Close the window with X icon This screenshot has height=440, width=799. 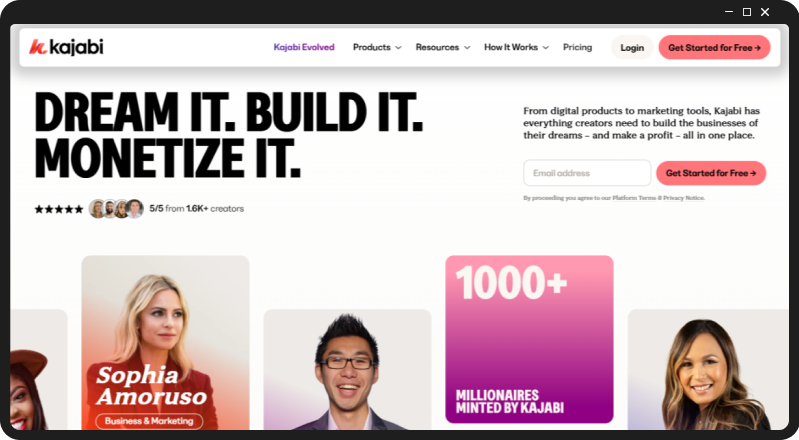pyautogui.click(x=765, y=12)
